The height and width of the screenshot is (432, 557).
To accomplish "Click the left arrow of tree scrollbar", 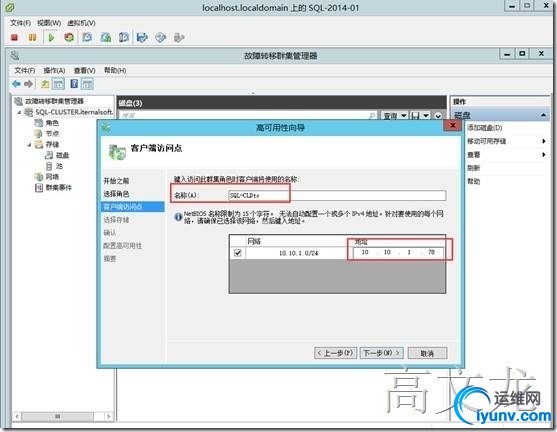I will (x=17, y=416).
